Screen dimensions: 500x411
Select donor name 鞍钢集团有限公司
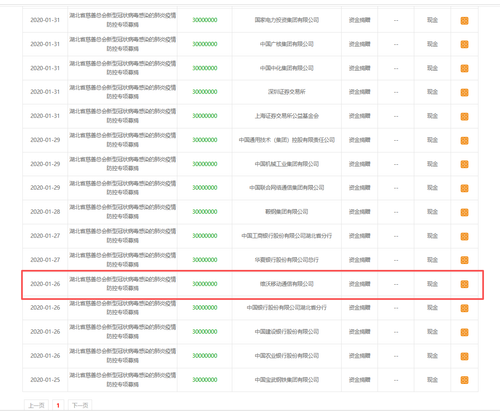click(287, 212)
